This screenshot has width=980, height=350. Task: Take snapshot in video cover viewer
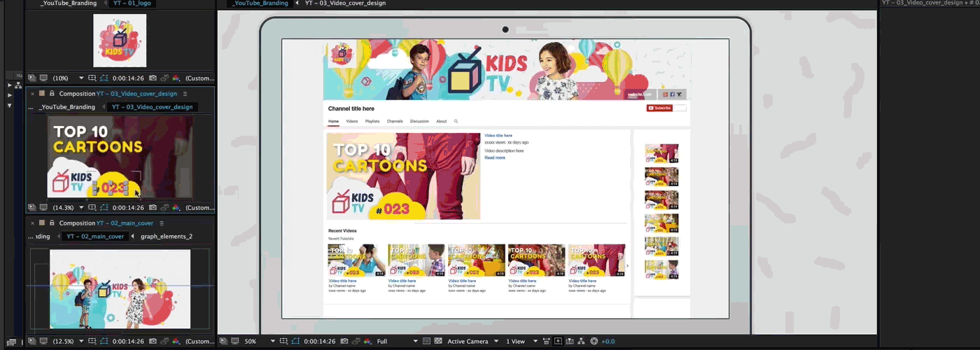pos(153,208)
